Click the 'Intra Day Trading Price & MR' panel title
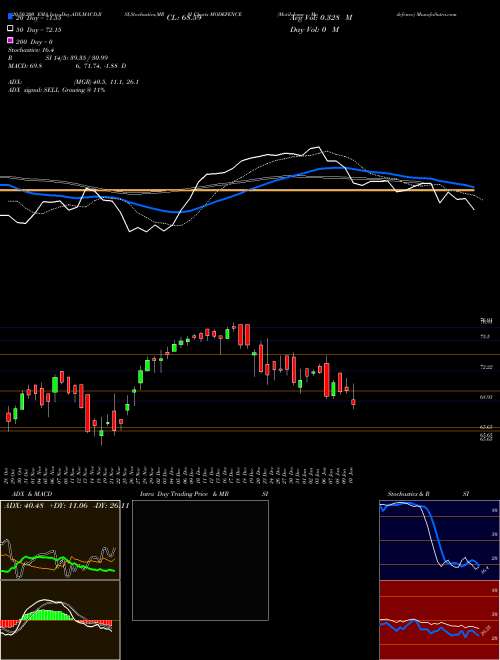The width and height of the screenshot is (500, 660). point(184,494)
